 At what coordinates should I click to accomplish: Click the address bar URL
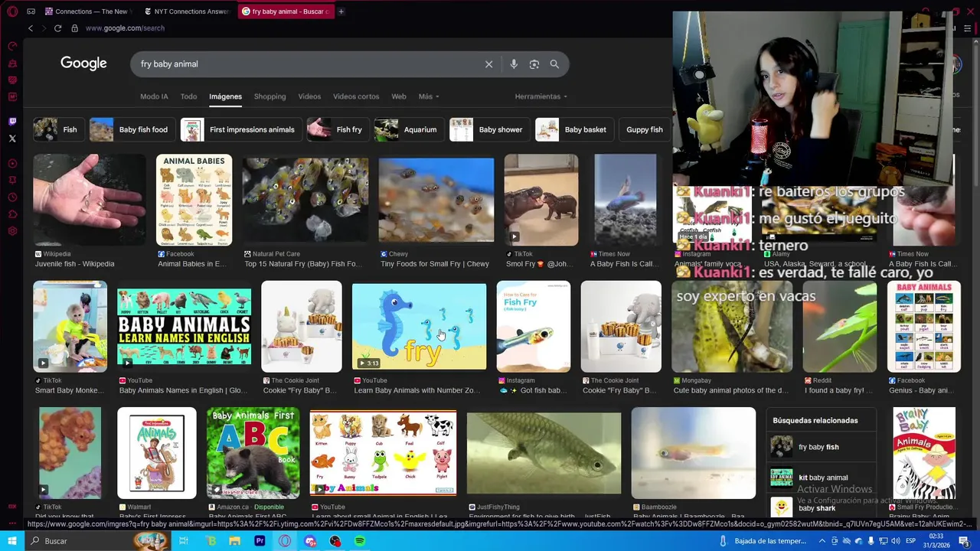click(x=125, y=28)
